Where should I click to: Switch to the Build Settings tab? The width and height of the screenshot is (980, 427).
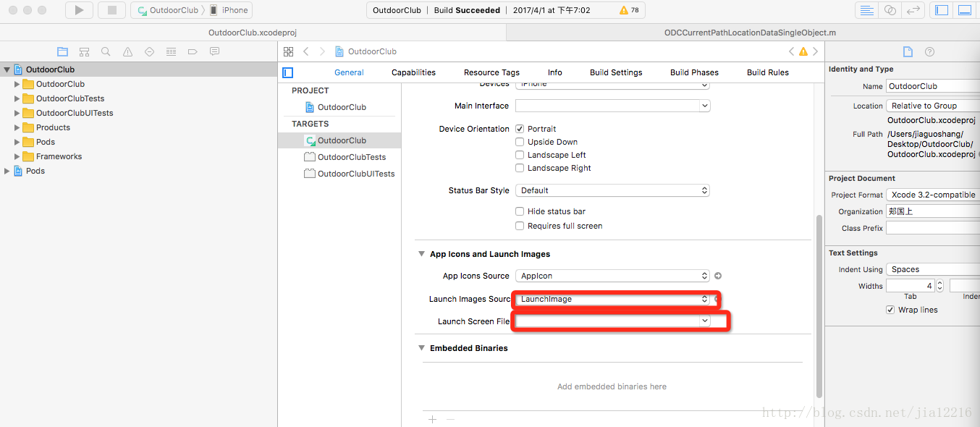(x=616, y=72)
